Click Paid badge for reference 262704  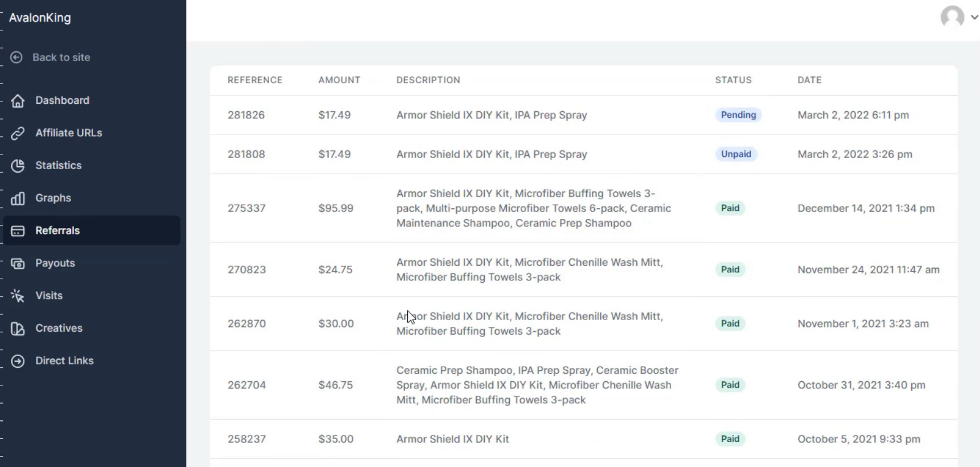(x=730, y=385)
